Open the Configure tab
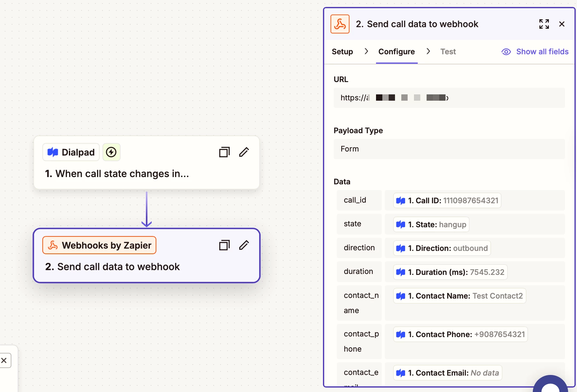The image size is (577, 392). pos(397,52)
